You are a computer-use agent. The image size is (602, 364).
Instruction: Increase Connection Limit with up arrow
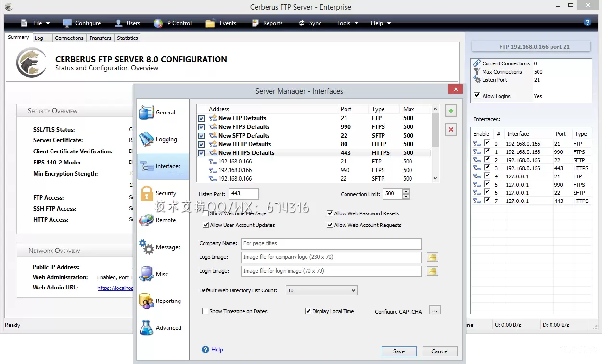(x=406, y=192)
